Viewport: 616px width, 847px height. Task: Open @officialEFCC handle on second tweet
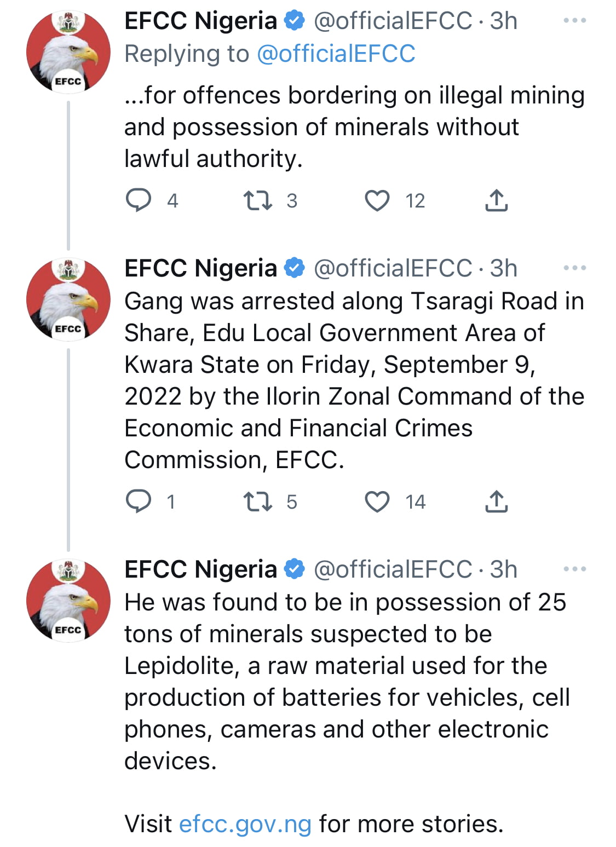click(x=393, y=268)
